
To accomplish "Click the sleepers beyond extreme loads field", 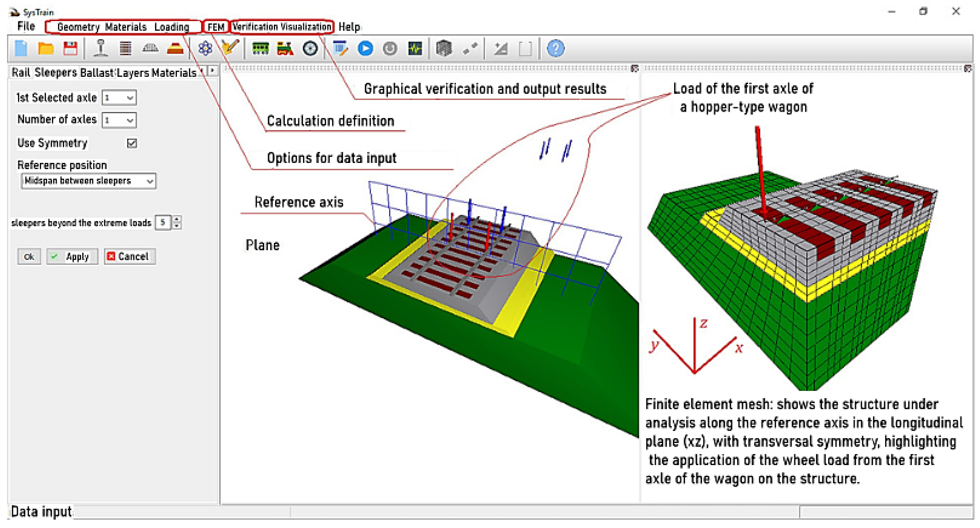I will 163,222.
